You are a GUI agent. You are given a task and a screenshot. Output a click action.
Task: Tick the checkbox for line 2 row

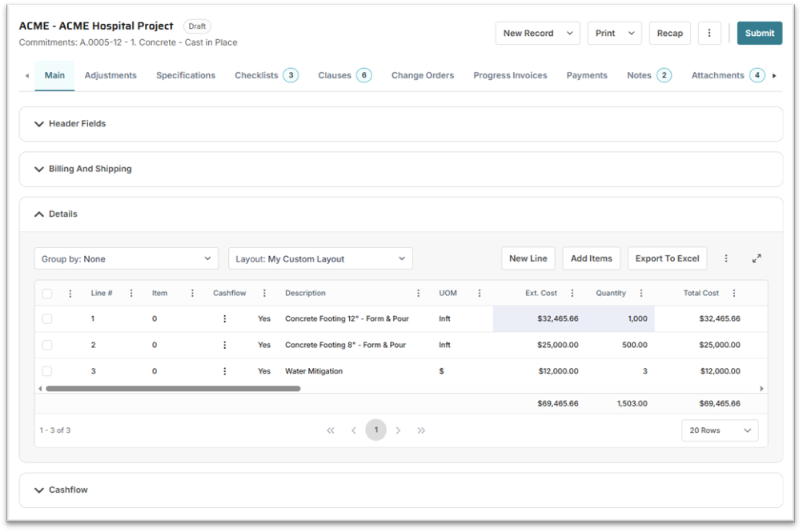[47, 346]
